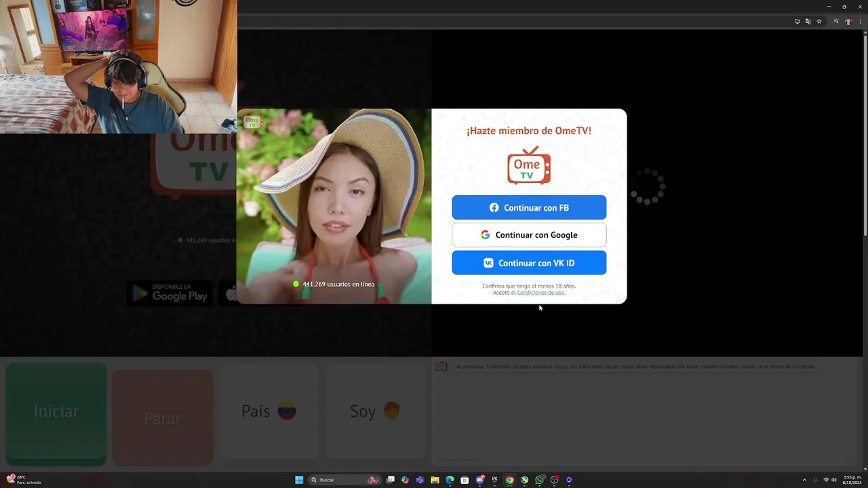Open the Condiciones de uso link
868x488 pixels.
(x=540, y=292)
